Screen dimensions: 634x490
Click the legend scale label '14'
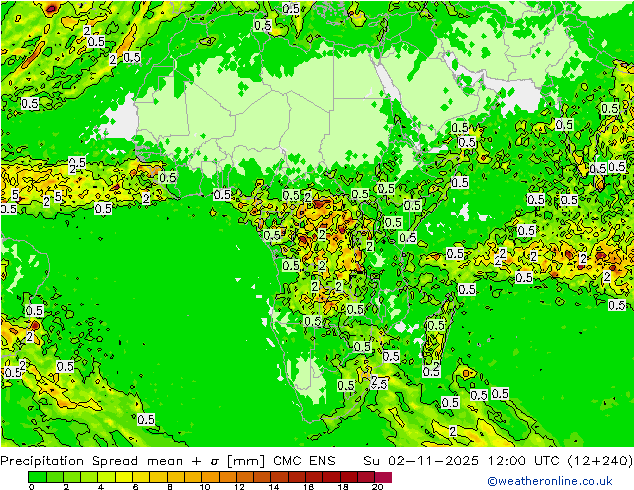click(274, 487)
